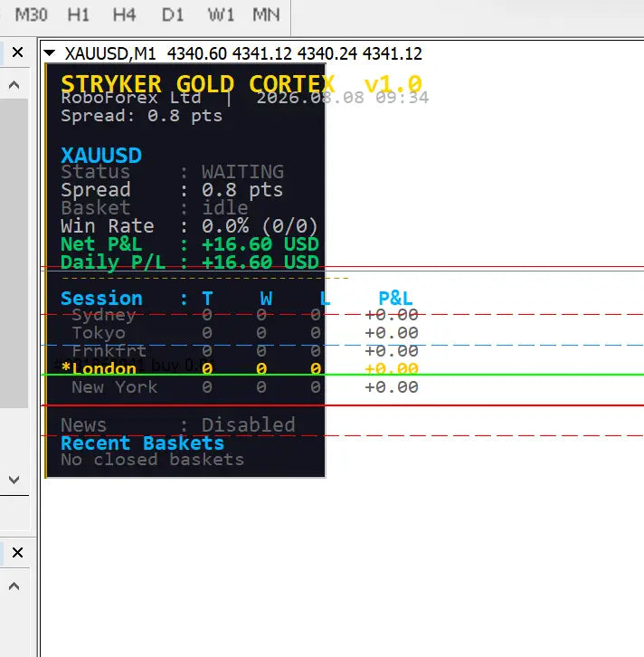Click the highlighted London session row
The image size is (644, 657).
pyautogui.click(x=240, y=368)
